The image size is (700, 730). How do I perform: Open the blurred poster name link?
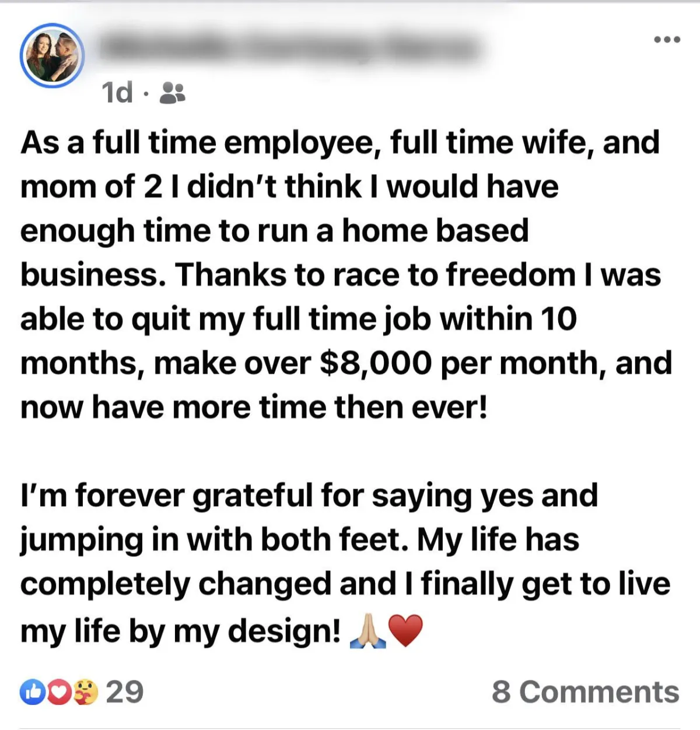coord(290,48)
